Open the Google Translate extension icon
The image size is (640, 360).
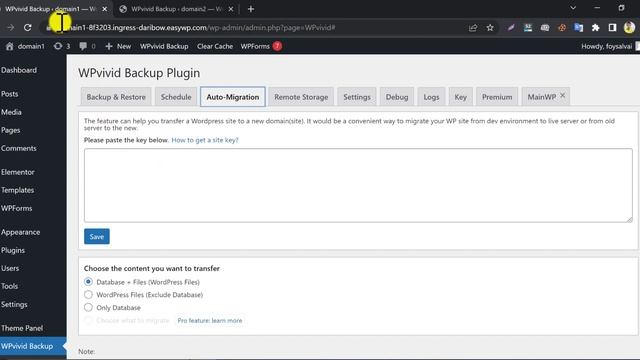coord(578,28)
